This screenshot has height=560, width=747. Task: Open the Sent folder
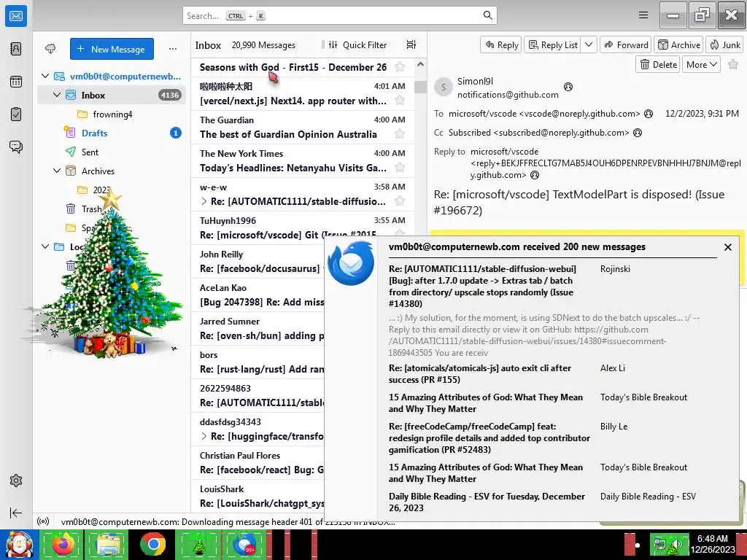(112, 152)
